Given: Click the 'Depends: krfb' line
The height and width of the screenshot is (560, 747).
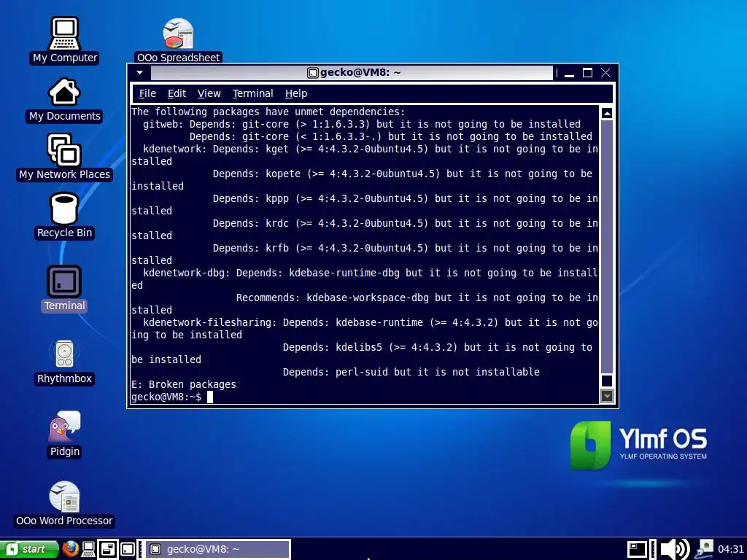Looking at the screenshot, I should (x=406, y=248).
